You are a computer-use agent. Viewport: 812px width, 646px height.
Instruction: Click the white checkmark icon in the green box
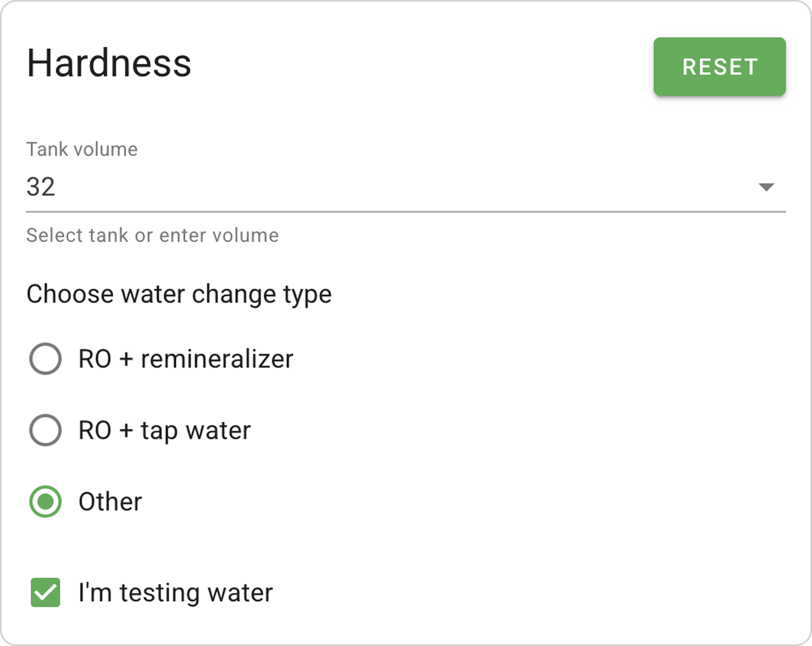tap(45, 592)
